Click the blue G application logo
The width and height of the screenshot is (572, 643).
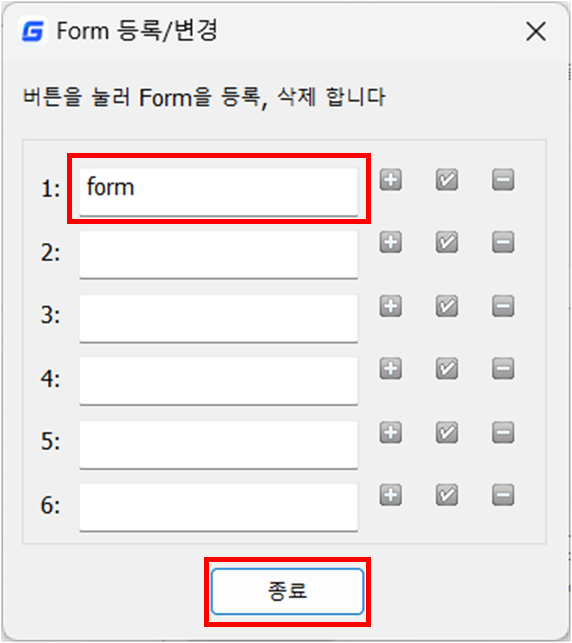click(x=32, y=31)
